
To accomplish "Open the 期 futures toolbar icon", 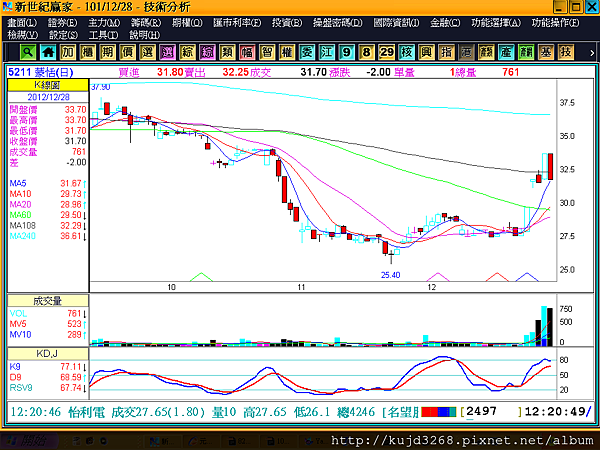I will click(108, 52).
